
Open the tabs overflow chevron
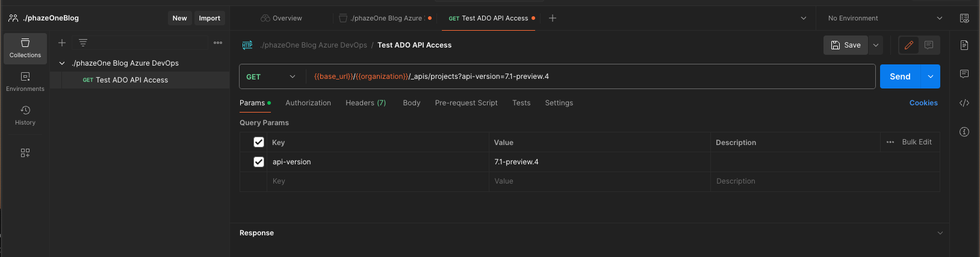803,18
